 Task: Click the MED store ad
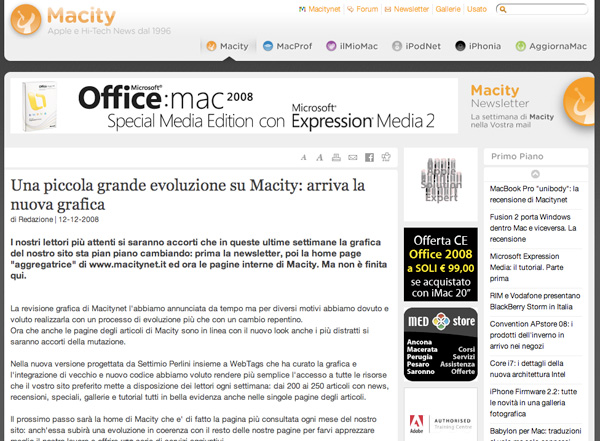tap(441, 345)
